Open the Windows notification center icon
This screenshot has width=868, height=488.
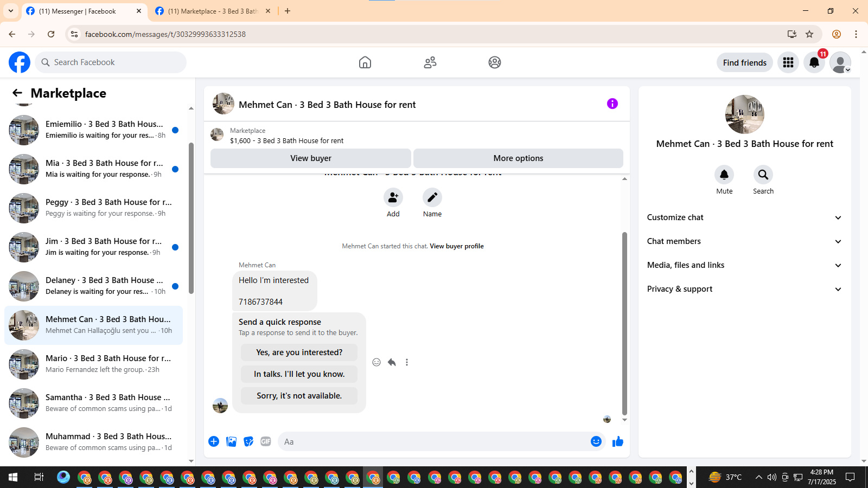850,477
